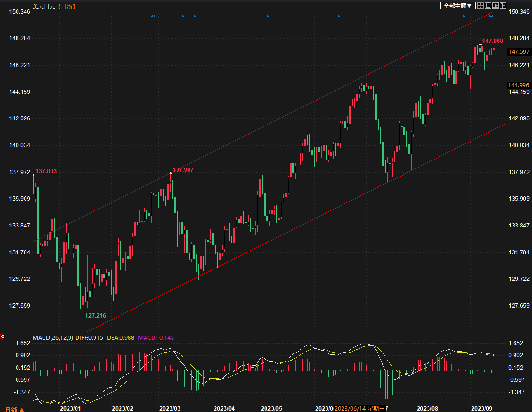532x412 pixels.
Task: Click the 137.803 price label
Action: coord(46,171)
